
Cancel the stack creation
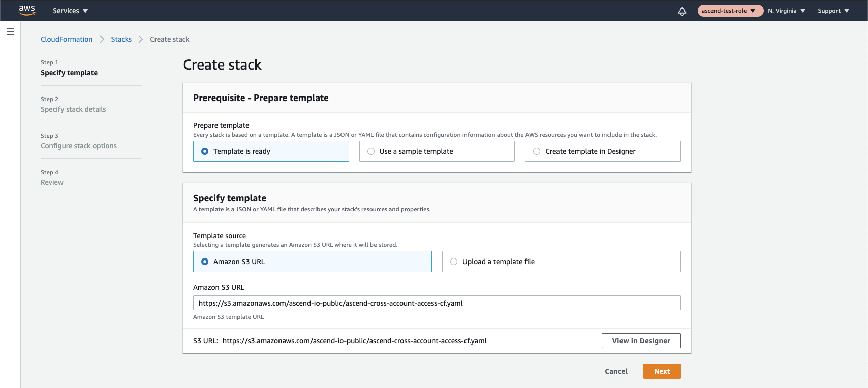point(616,371)
